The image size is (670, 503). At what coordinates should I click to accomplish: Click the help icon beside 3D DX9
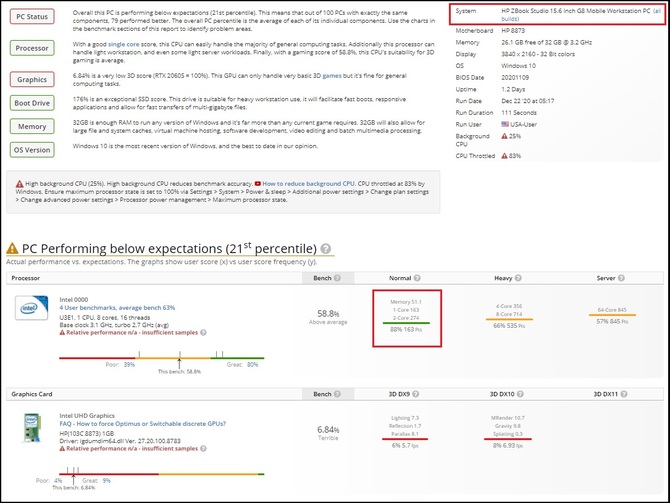416,394
